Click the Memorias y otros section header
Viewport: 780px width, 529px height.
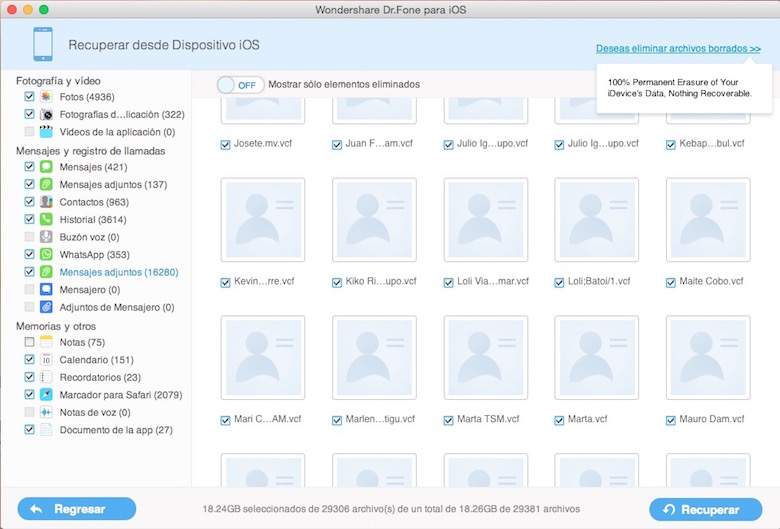coord(56,326)
